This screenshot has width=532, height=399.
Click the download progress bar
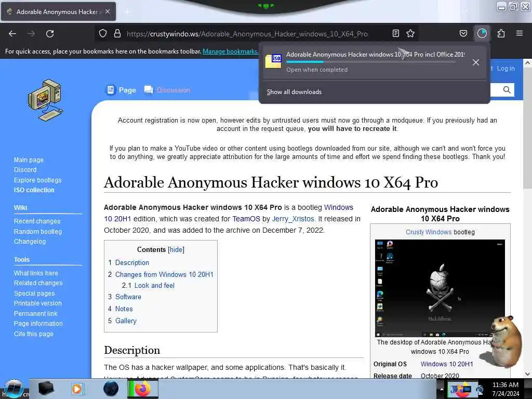point(371,62)
